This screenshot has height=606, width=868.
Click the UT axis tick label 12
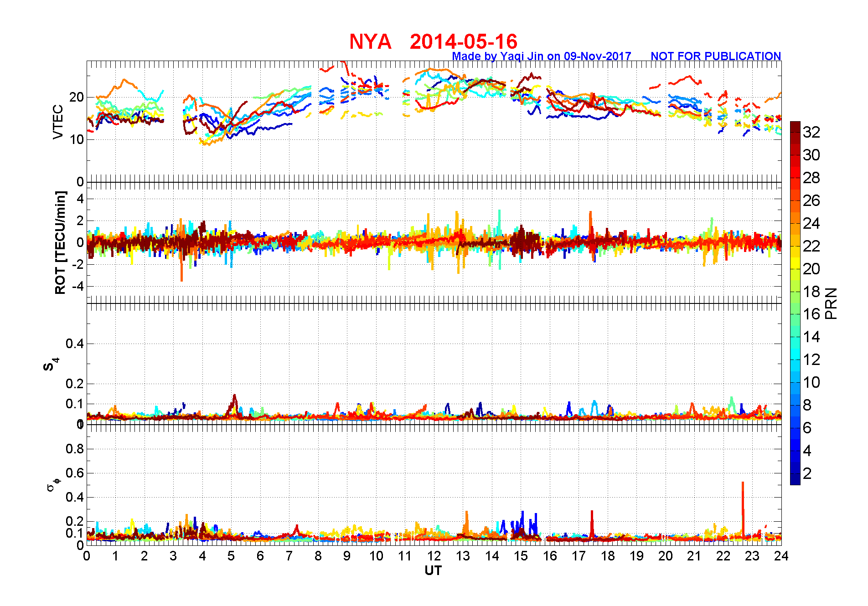coord(434,556)
